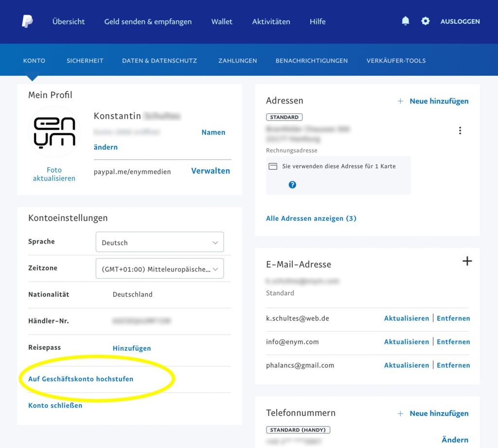
Task: Click Verwalten next to paypal.me link
Action: (210, 171)
